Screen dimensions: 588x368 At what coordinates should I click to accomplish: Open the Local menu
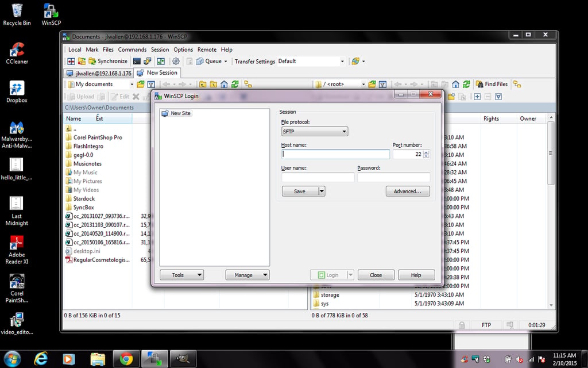pos(75,49)
